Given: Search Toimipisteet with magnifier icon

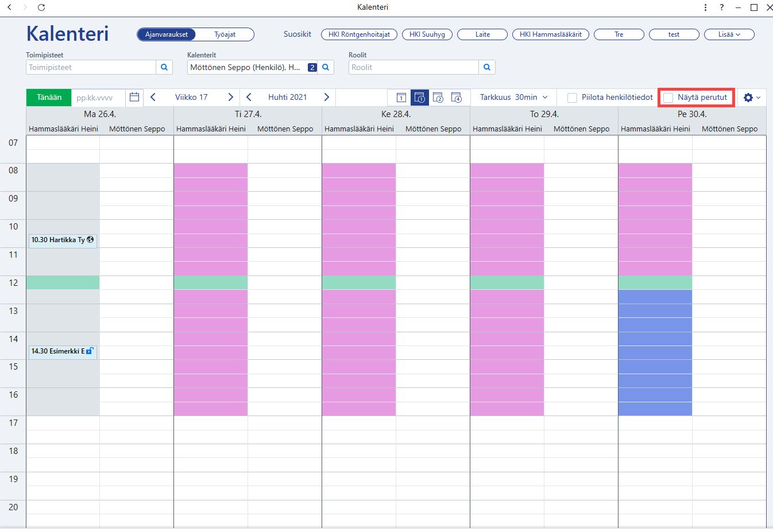Looking at the screenshot, I should pyautogui.click(x=164, y=67).
